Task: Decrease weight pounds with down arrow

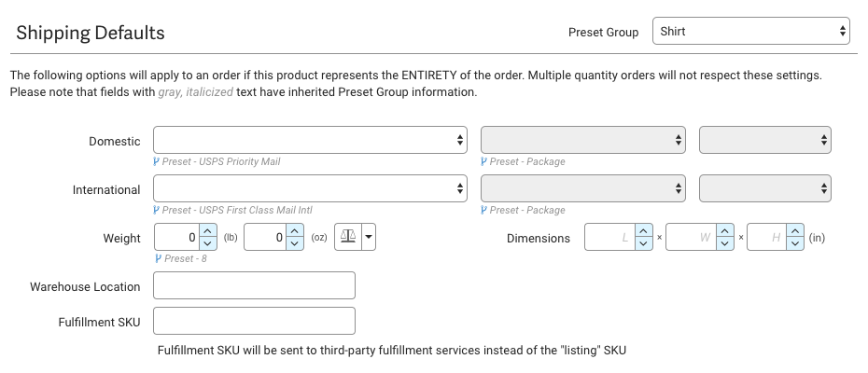Action: point(208,243)
